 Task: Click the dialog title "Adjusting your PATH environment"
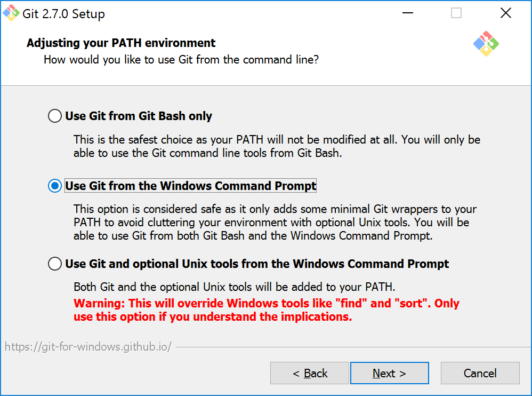pyautogui.click(x=120, y=43)
